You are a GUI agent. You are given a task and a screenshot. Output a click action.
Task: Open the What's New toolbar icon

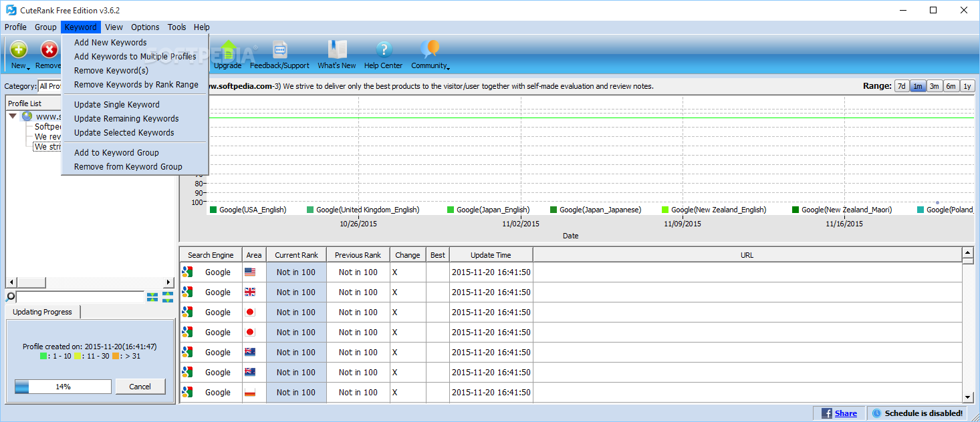click(337, 49)
